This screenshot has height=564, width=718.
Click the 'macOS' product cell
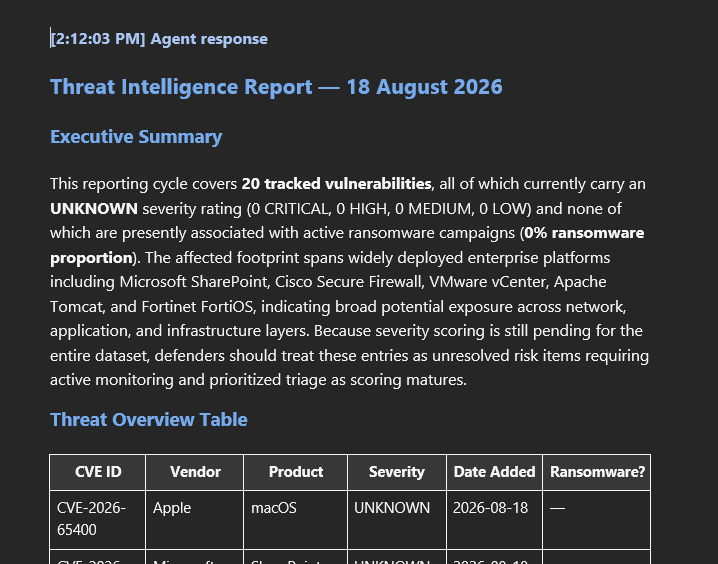[296, 519]
